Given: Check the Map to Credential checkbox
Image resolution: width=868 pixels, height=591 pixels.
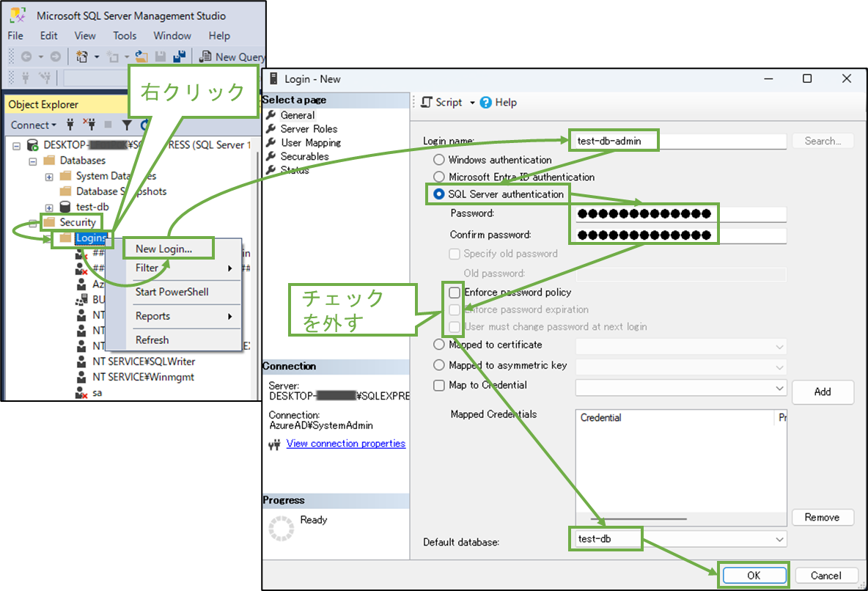Looking at the screenshot, I should 439,386.
